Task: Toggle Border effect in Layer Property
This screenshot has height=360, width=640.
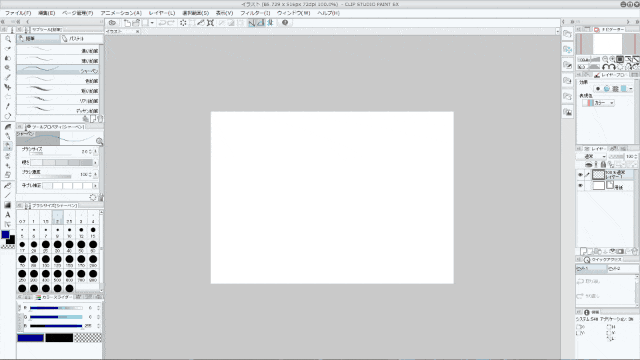Action: coord(598,89)
